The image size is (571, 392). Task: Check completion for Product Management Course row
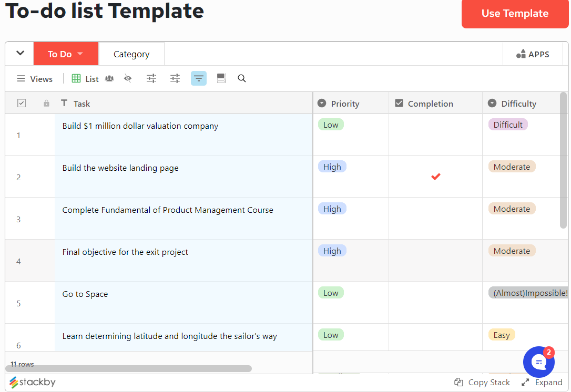pyautogui.click(x=435, y=219)
